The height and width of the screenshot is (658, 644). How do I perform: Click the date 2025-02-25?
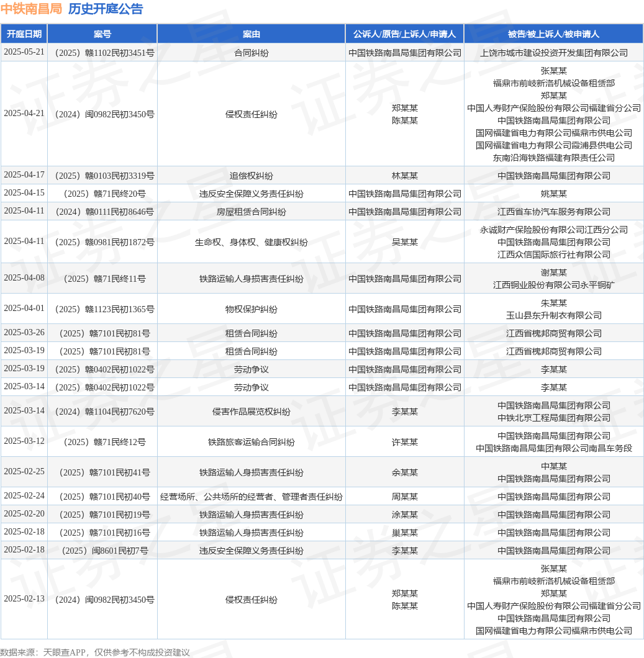(x=24, y=472)
